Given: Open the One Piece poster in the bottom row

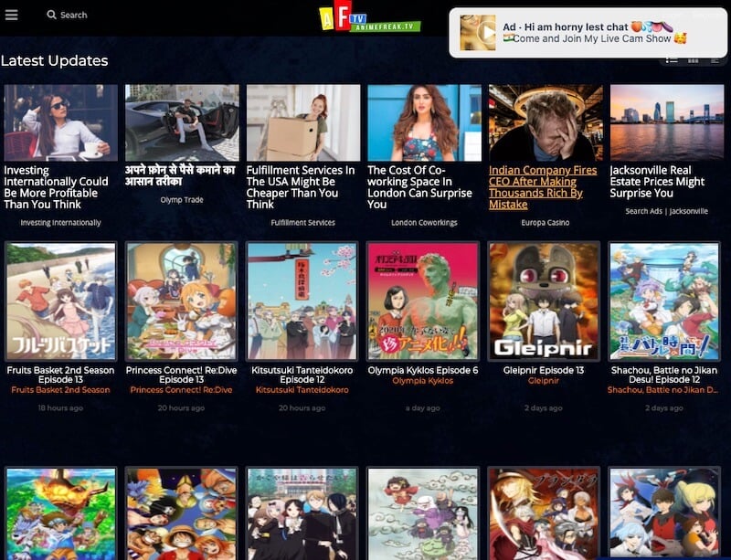Looking at the screenshot, I should [x=181, y=513].
